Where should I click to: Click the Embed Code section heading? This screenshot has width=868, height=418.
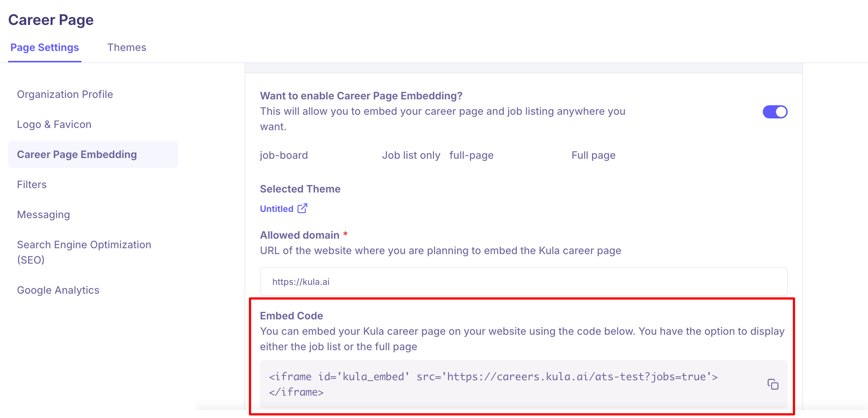[x=291, y=316]
